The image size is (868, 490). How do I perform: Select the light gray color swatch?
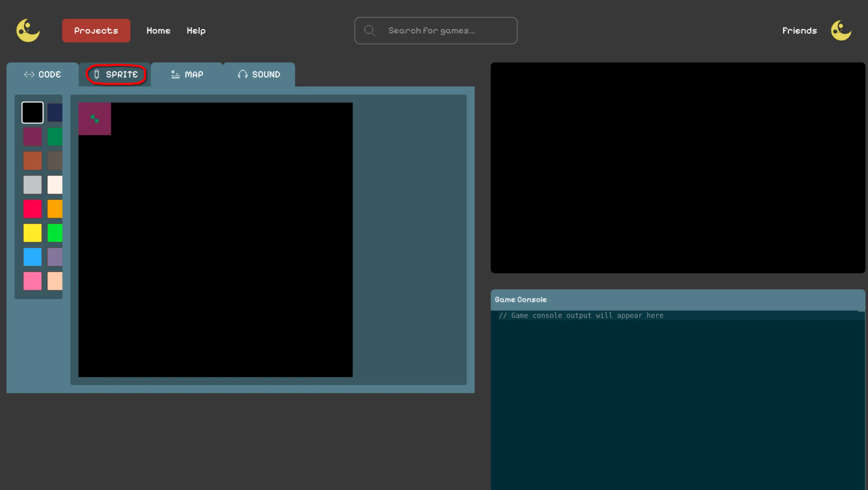click(x=32, y=185)
